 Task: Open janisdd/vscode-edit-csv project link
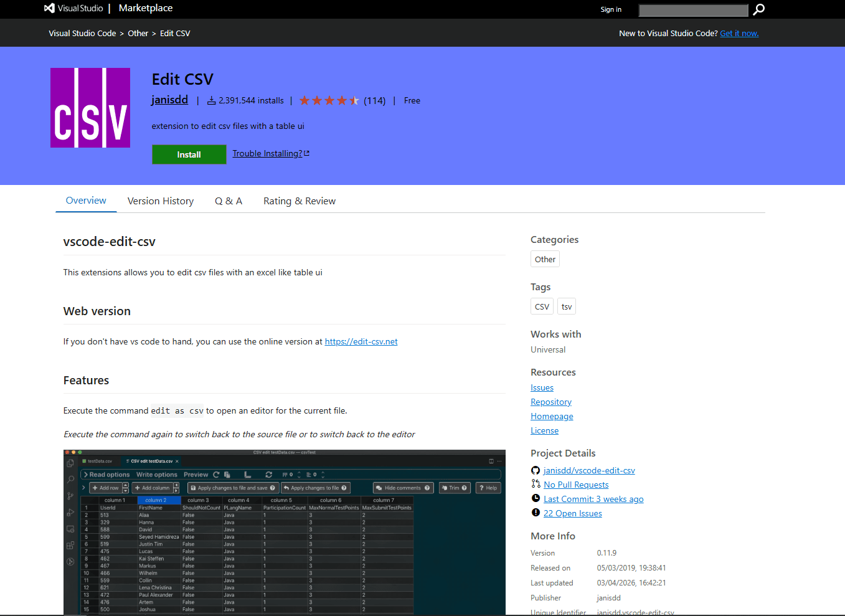point(589,470)
